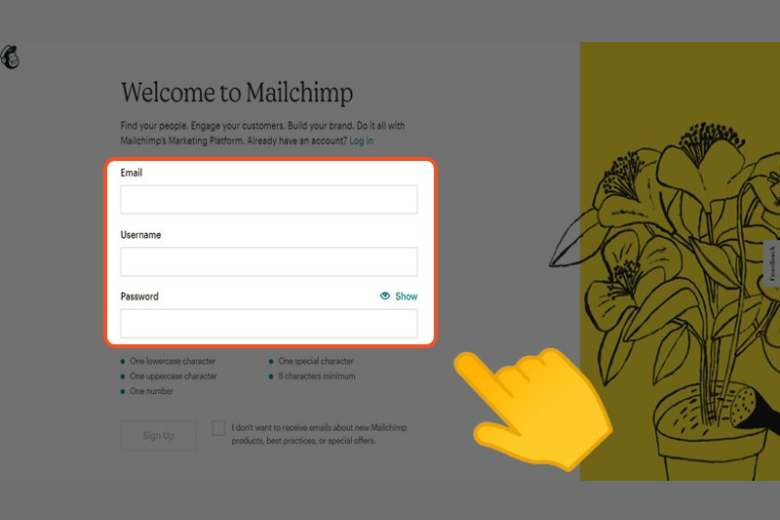The image size is (780, 520).
Task: Click the Sign Up button
Action: coord(159,435)
